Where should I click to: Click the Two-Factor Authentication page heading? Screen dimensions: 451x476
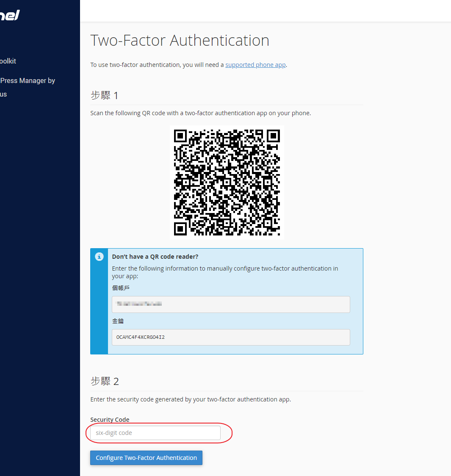180,41
